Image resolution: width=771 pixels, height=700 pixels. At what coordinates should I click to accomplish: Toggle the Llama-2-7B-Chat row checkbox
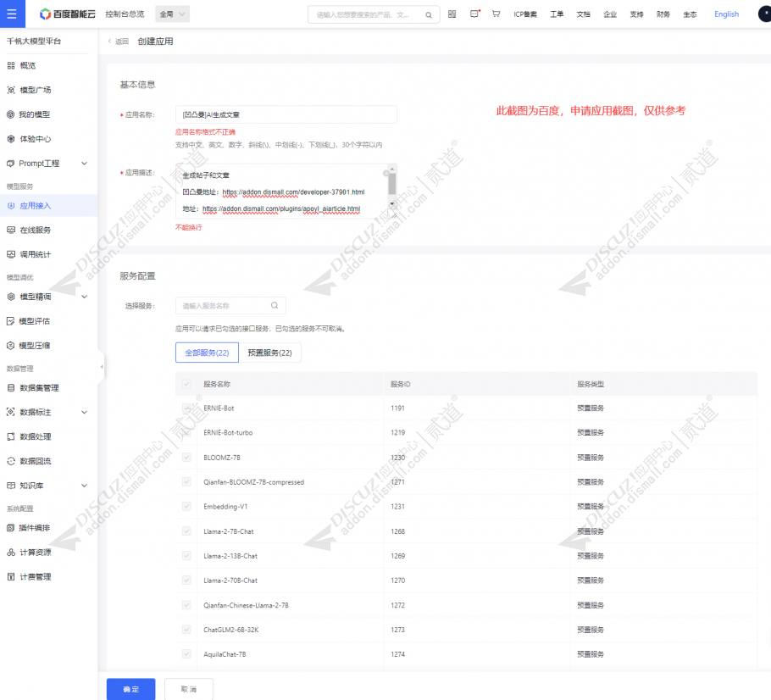186,531
